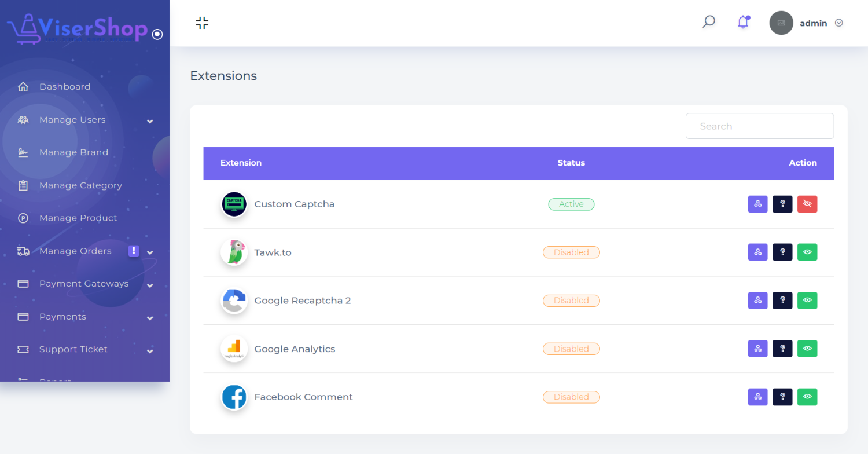Open the Manage Brand sidebar link
Viewport: 868px width, 454px height.
(73, 152)
